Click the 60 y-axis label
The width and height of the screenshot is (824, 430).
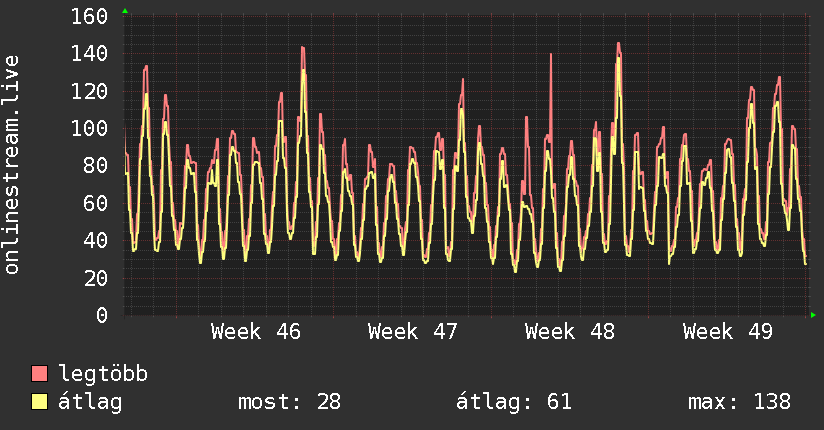pyautogui.click(x=96, y=203)
